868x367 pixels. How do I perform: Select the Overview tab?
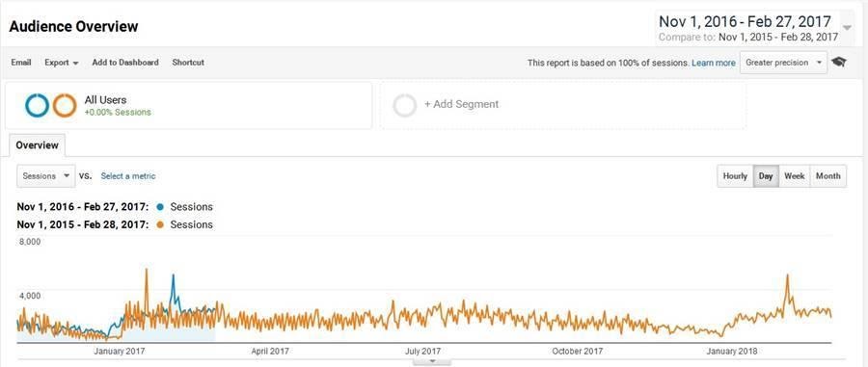pyautogui.click(x=37, y=145)
